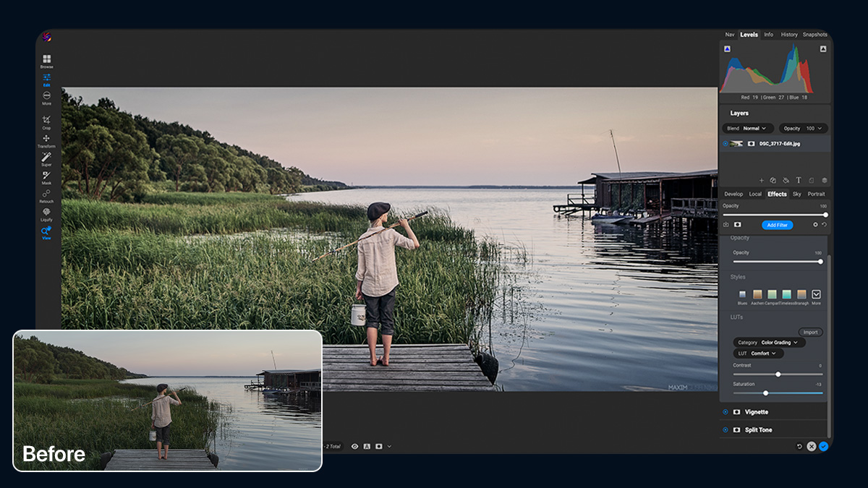The width and height of the screenshot is (868, 488).
Task: Select the Transform tool
Action: click(x=46, y=140)
